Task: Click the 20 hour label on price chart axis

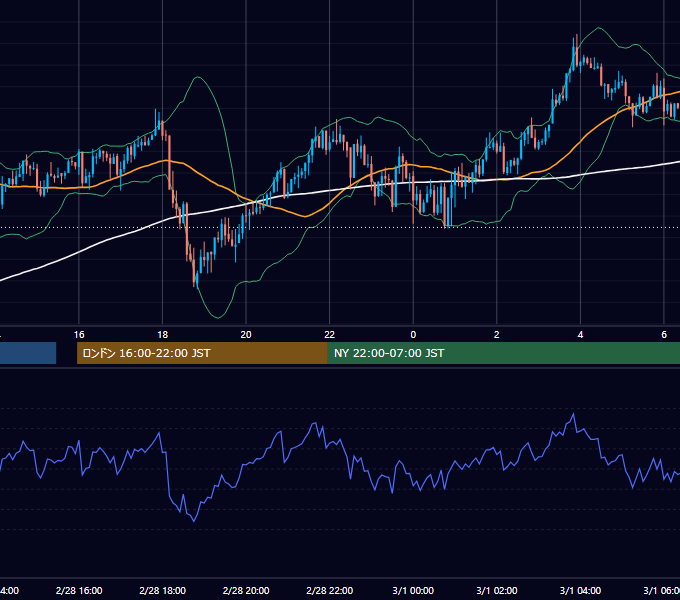Action: [x=246, y=334]
